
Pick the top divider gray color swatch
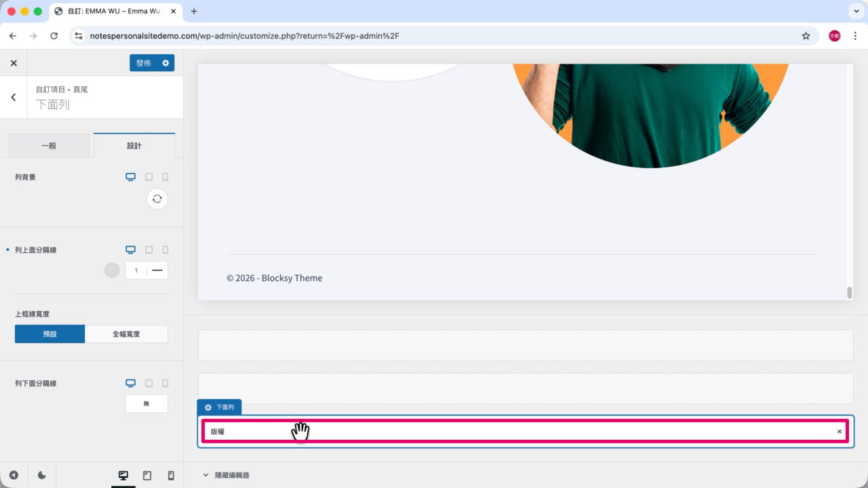click(112, 270)
